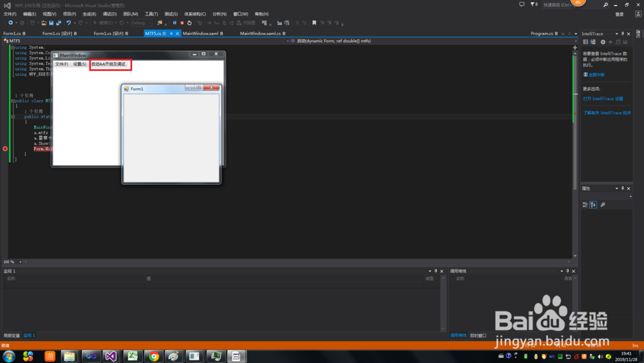Open Debug configuration dropdown
The image size is (644, 363).
pyautogui.click(x=141, y=23)
